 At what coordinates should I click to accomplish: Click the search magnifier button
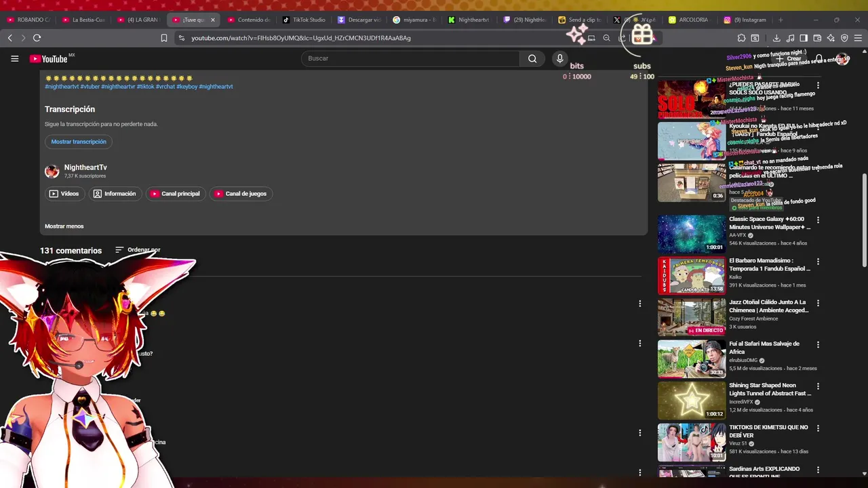coord(532,59)
